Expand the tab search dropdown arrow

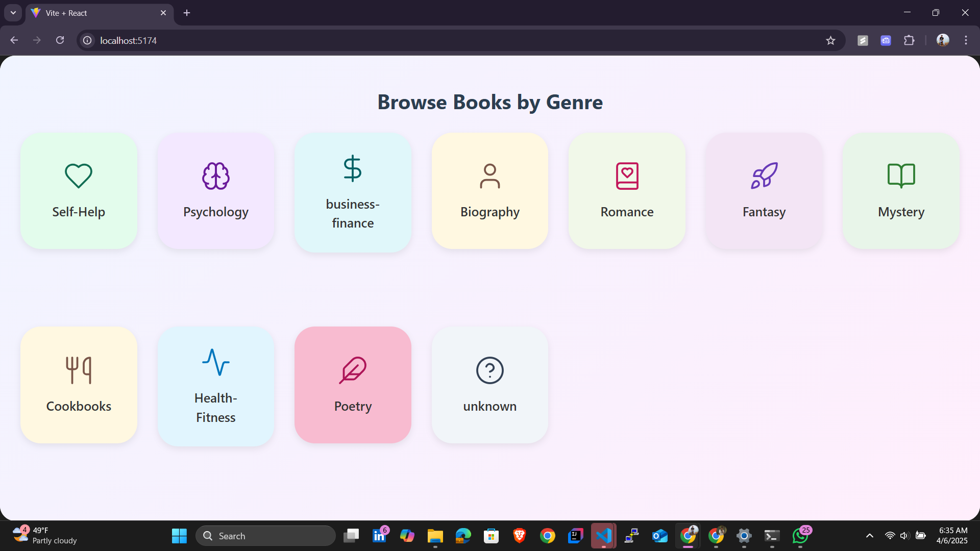[x=13, y=13]
